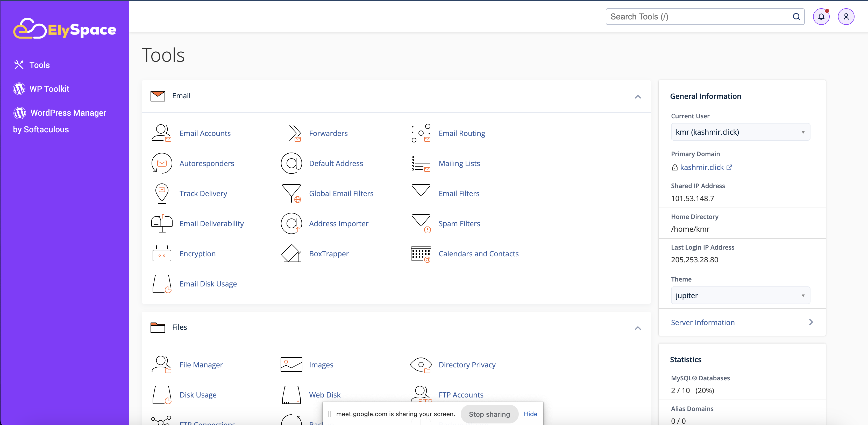Open Email Routing settings
This screenshot has width=868, height=425.
(x=462, y=133)
